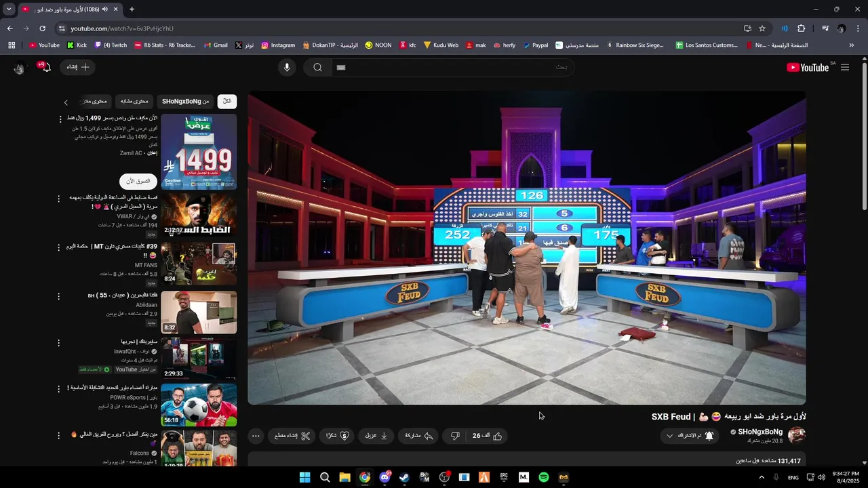Open Discord from the taskbar
This screenshot has width=868, height=488.
pos(385,477)
